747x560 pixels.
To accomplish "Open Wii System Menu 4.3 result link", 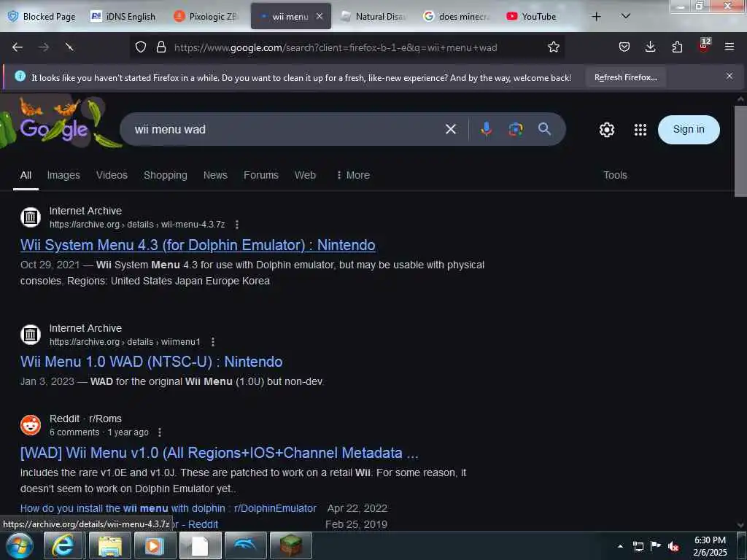I will coord(198,245).
